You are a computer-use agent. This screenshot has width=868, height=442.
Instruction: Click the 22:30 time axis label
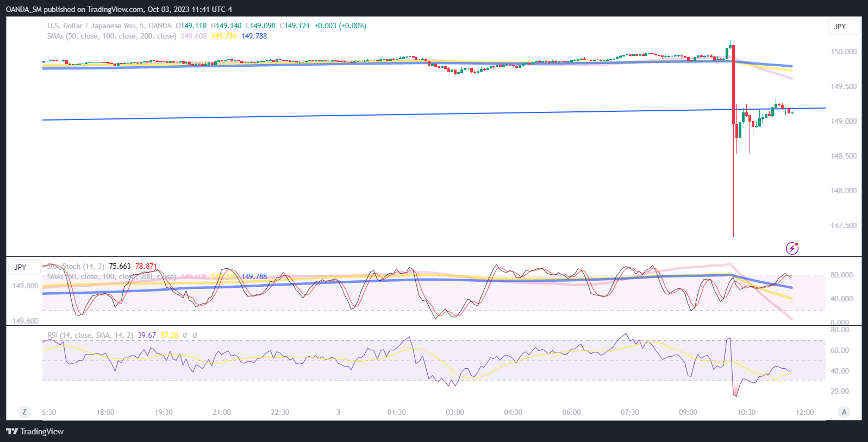coord(280,412)
